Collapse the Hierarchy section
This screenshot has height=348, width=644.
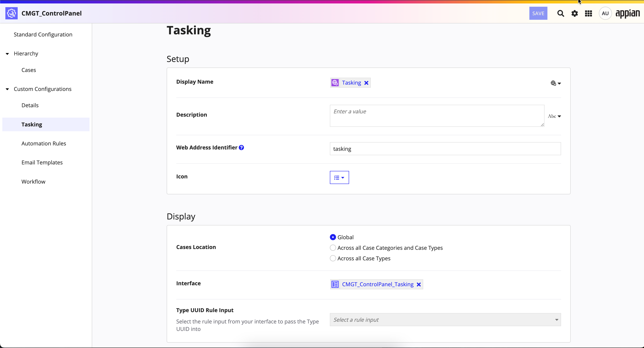click(7, 54)
